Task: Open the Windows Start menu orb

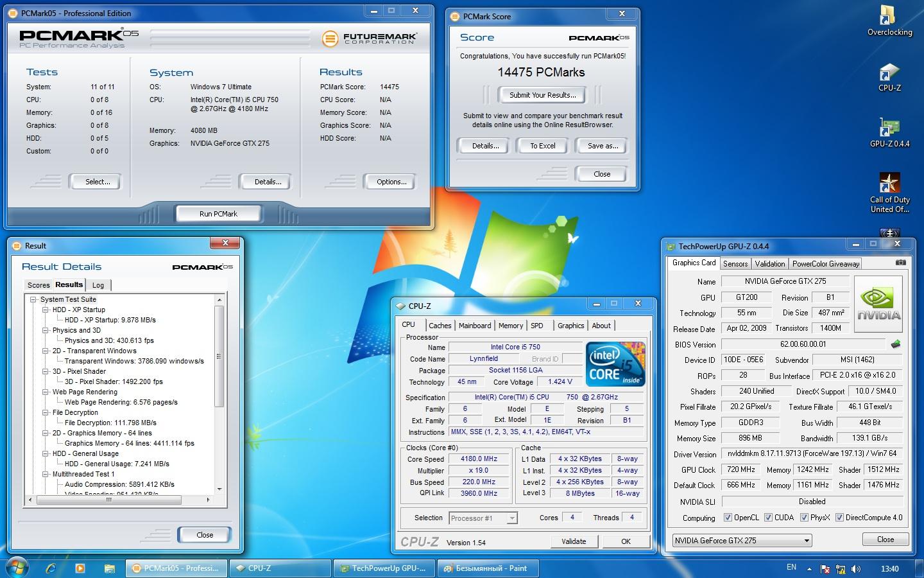Action: [x=17, y=568]
